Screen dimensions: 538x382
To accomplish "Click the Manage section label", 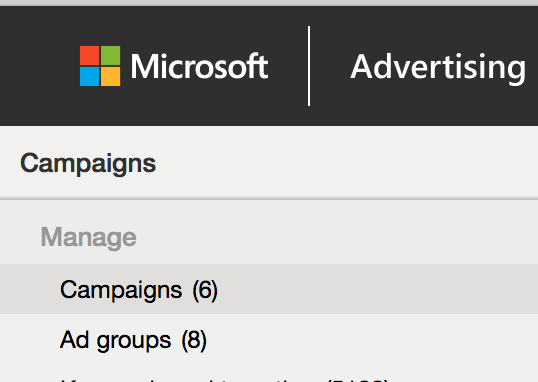I will pyautogui.click(x=89, y=237).
